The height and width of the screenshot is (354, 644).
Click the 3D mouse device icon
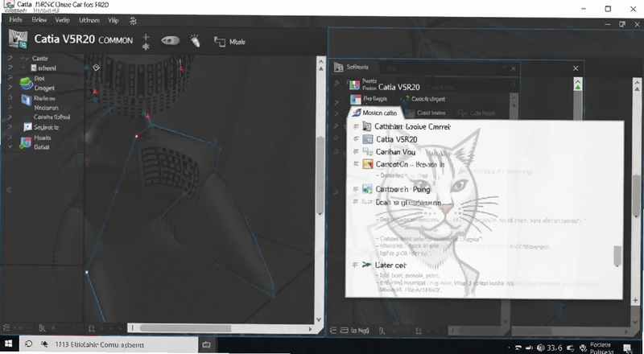[170, 41]
